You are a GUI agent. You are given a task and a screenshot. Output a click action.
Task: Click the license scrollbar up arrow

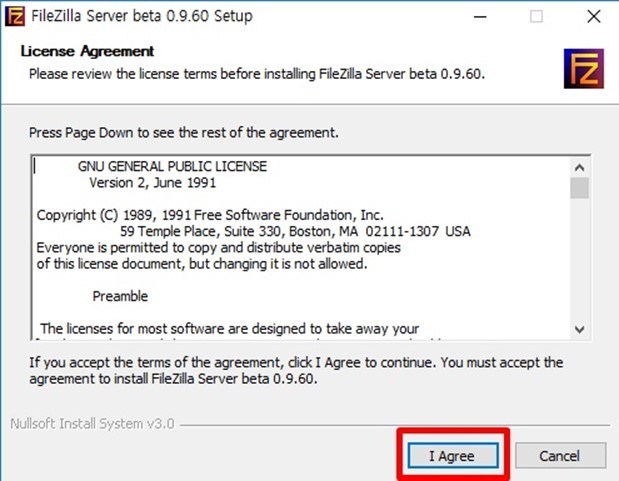(x=579, y=167)
